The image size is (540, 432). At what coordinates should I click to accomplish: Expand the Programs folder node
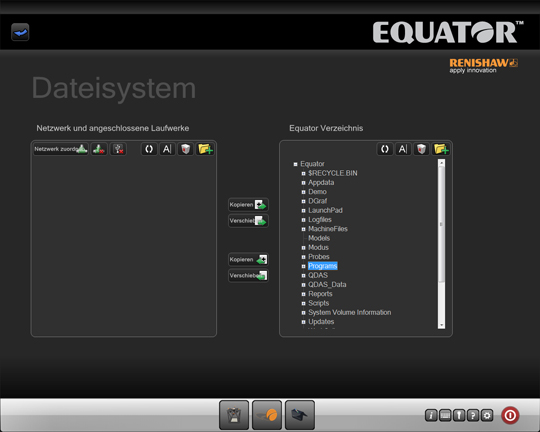tap(303, 266)
